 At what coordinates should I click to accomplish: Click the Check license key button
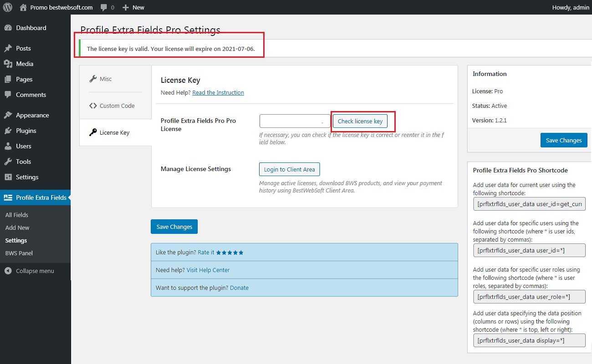(360, 121)
